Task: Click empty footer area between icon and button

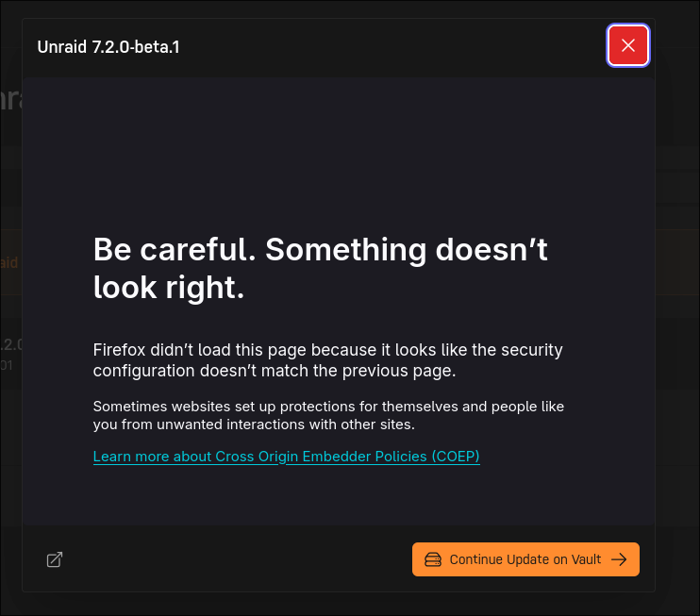Action: (x=237, y=559)
